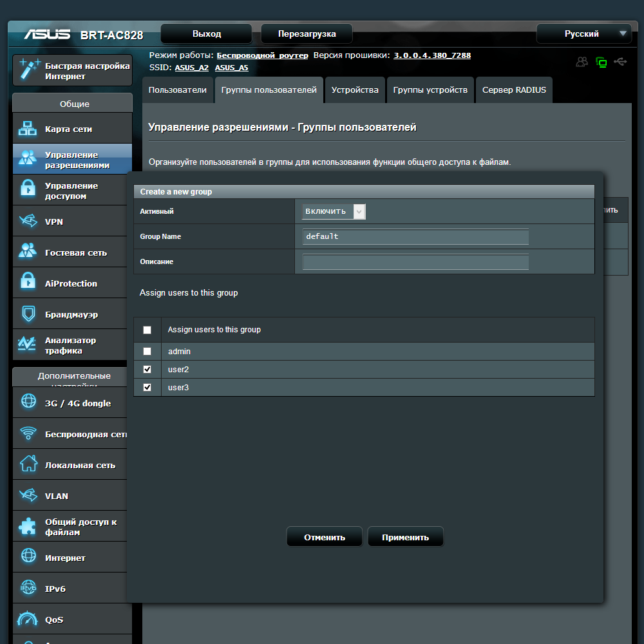Click the BRT-AC828 model name
The height and width of the screenshot is (644, 644).
pos(111,35)
